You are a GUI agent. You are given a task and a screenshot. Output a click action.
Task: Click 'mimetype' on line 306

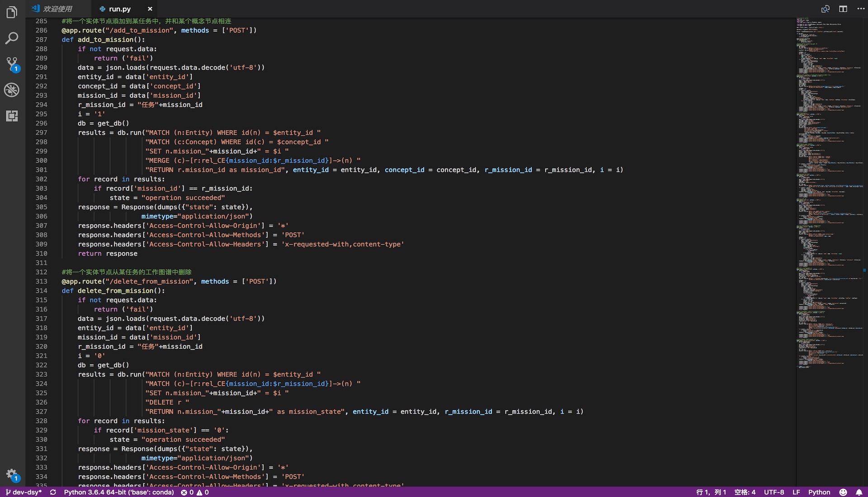(x=157, y=216)
